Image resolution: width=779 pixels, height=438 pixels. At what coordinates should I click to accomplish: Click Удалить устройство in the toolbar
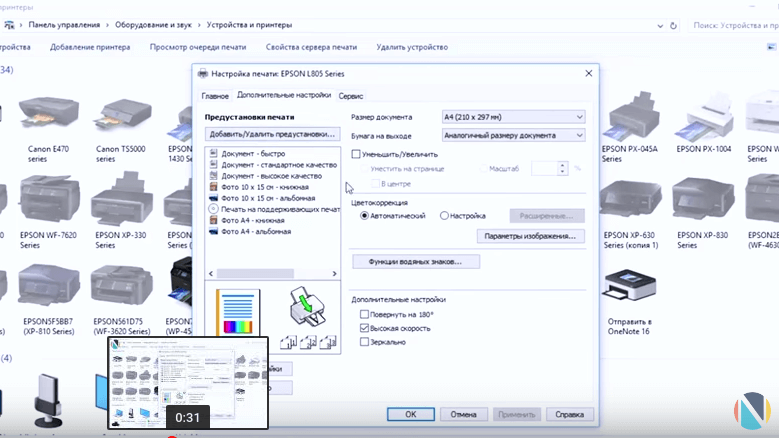[x=412, y=47]
